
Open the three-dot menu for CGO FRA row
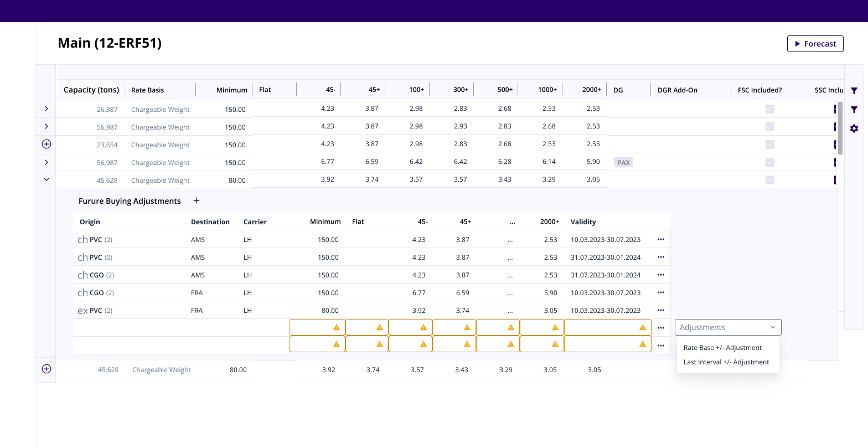click(x=660, y=292)
